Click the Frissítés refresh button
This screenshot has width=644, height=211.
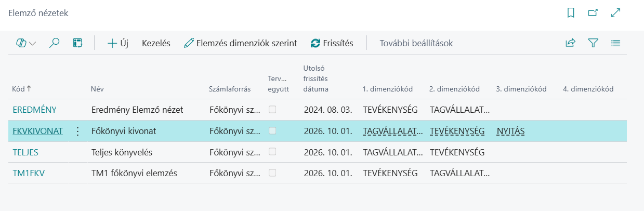[332, 44]
